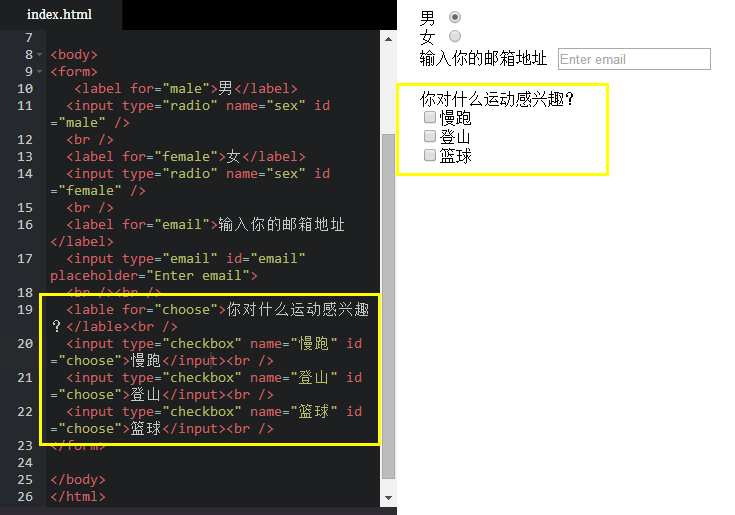Check the 篮球 checkbox

click(x=430, y=155)
